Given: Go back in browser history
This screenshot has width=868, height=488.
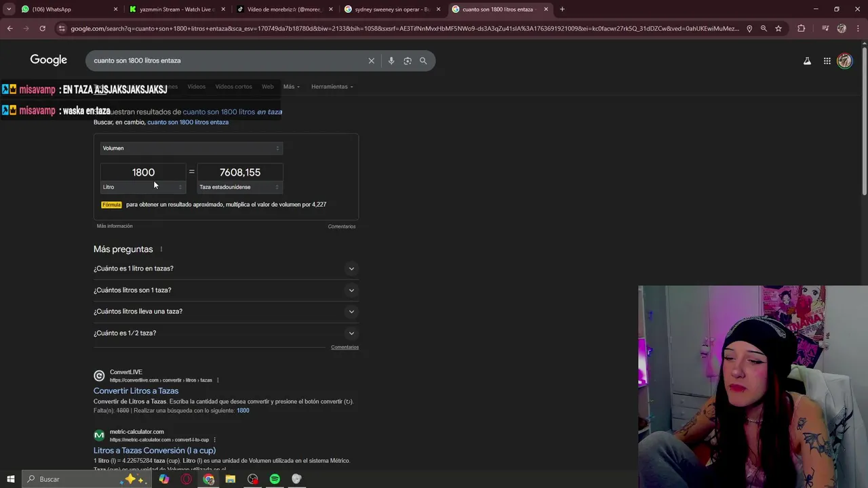Looking at the screenshot, I should coord(9,28).
